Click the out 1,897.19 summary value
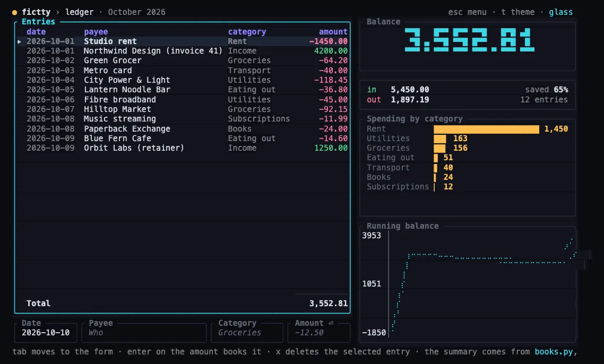This screenshot has height=364, width=604. pos(409,100)
